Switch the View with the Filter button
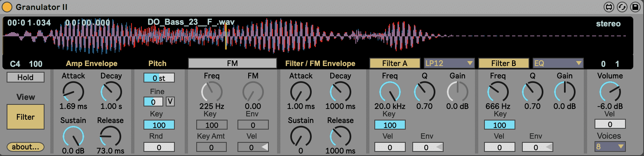644x156 pixels. 26,117
